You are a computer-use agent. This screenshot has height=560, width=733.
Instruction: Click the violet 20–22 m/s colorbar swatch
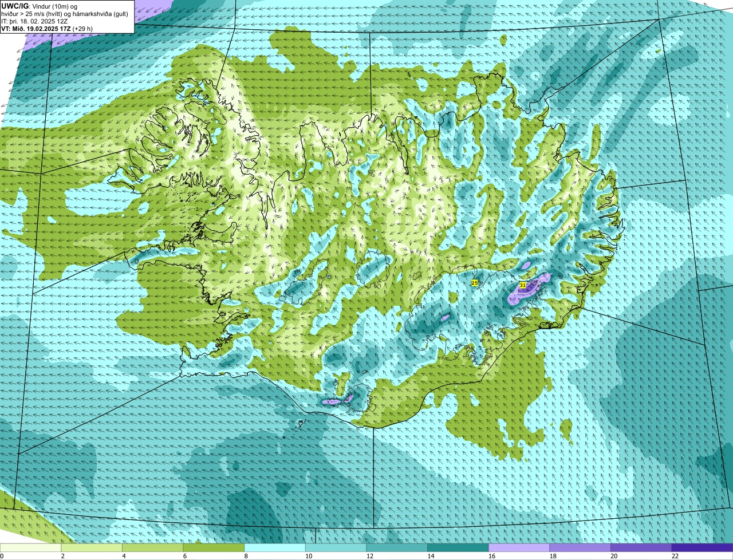click(641, 547)
